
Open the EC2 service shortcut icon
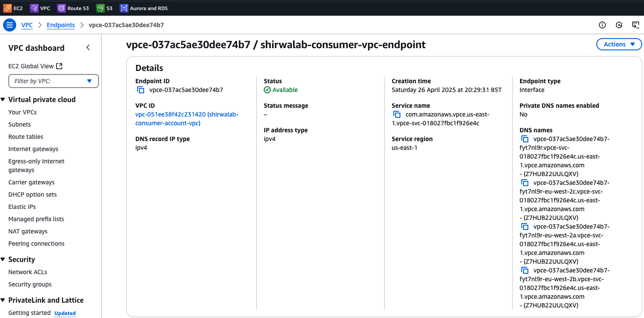coord(7,8)
